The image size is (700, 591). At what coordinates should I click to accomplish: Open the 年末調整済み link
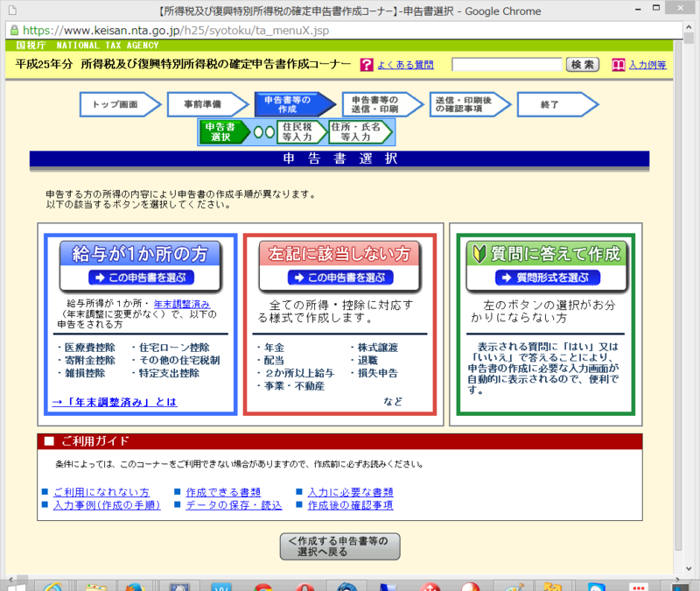182,304
